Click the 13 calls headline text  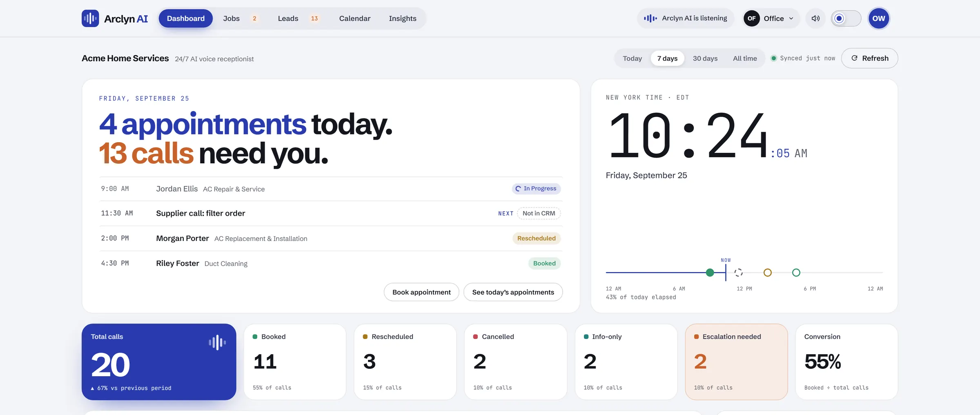pos(146,154)
